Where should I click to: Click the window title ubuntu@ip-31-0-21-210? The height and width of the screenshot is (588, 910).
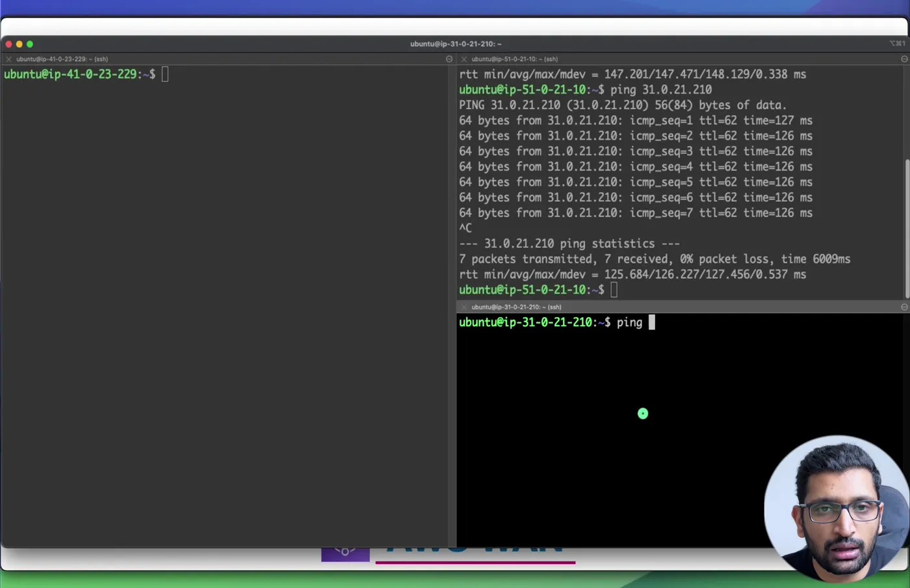(x=456, y=44)
